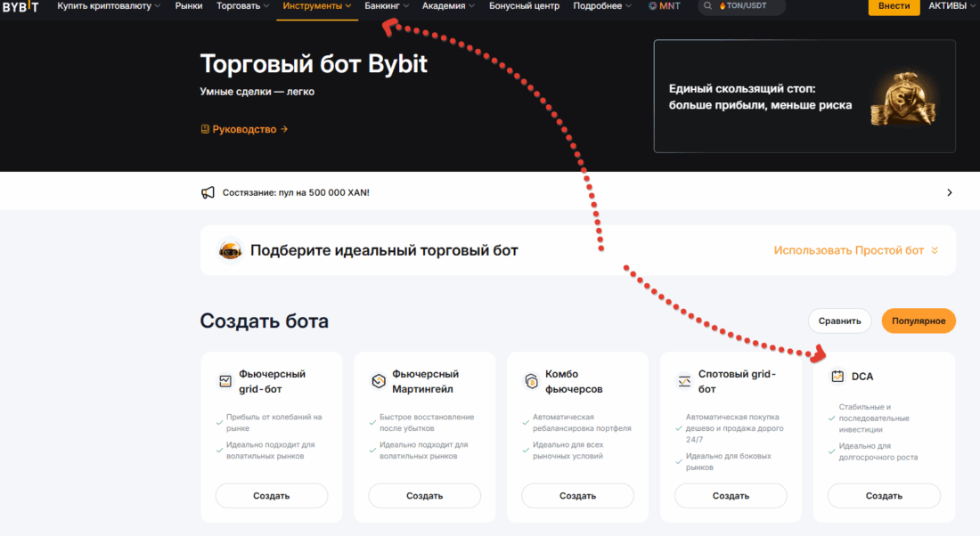Screen dimensions: 980x536
Task: Click the Состязание: пул на 500 000 XAN! announcement
Action: tap(296, 192)
